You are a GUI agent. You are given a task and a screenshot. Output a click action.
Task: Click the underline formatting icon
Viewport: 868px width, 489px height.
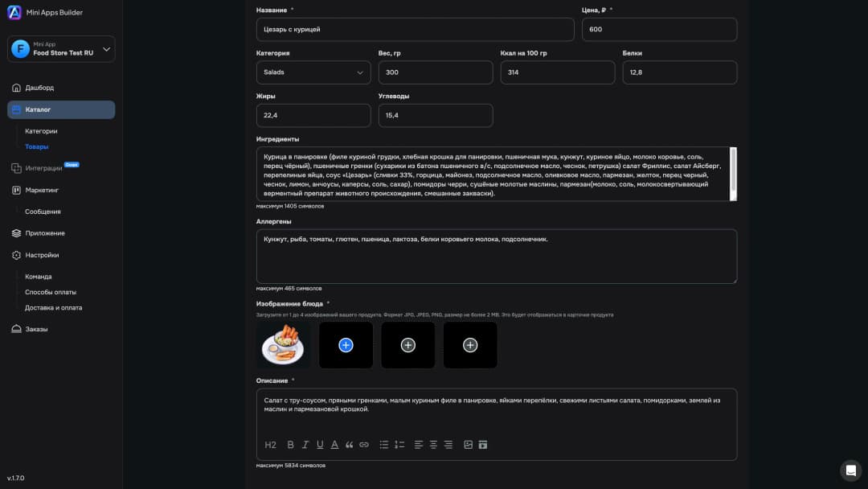click(320, 445)
